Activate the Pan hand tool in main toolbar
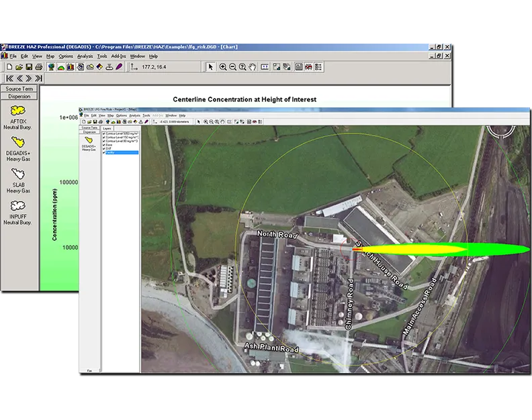532x420 pixels. 253,67
